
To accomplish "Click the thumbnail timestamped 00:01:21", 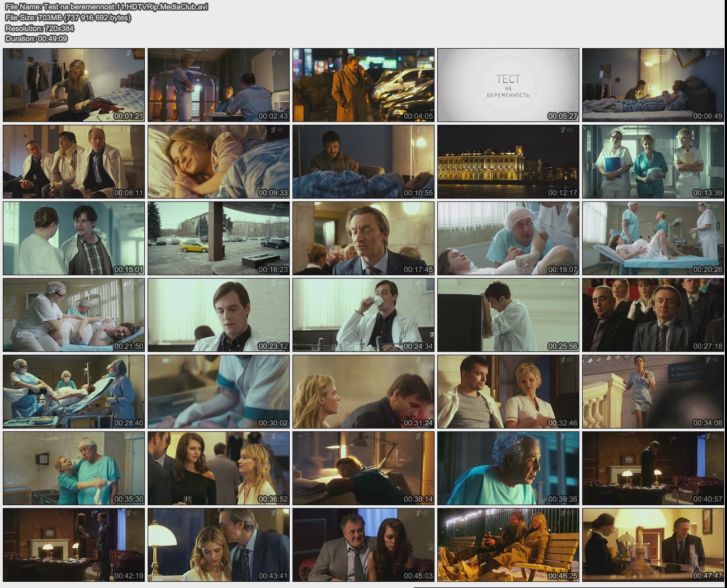I will [74, 85].
